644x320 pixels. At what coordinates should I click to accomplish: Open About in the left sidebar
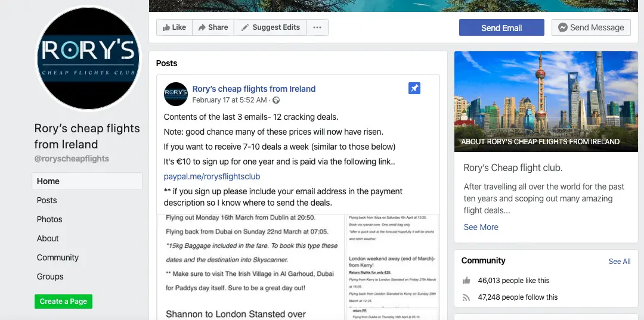click(x=48, y=238)
